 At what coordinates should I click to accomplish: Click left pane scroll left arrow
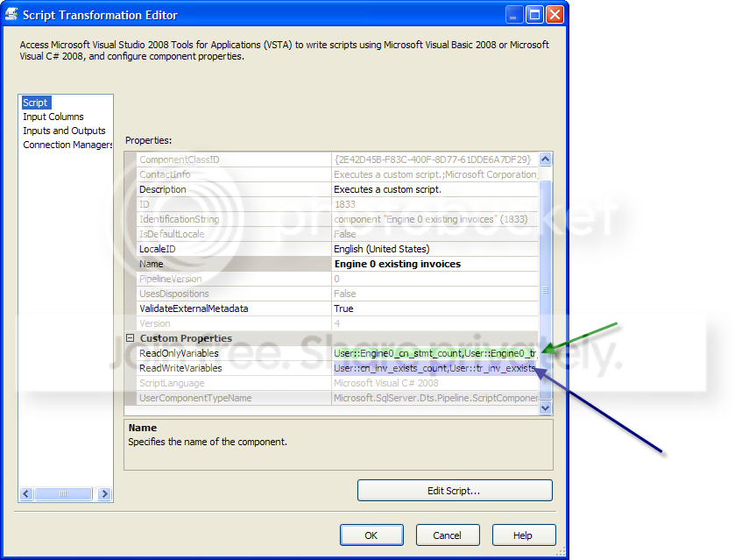coord(26,493)
